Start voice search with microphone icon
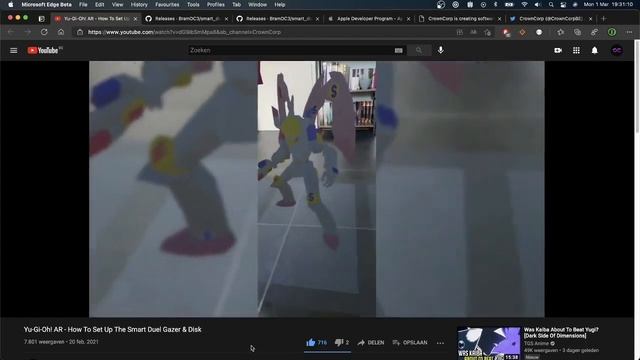This screenshot has width=640, height=360. (441, 50)
